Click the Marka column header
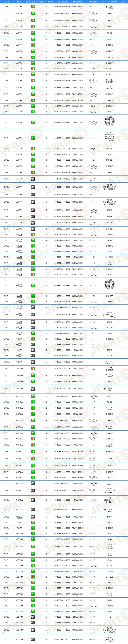This screenshot has height=644, width=128. point(6,2)
